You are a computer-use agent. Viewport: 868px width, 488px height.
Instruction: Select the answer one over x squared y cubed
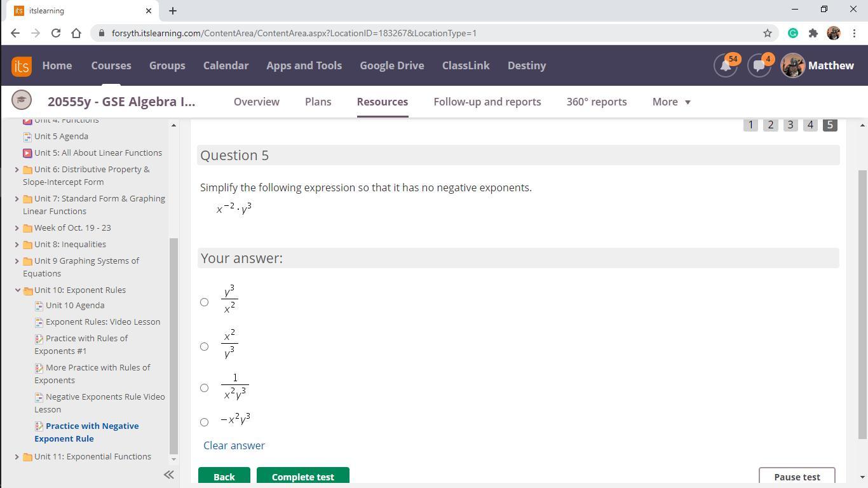coord(204,388)
